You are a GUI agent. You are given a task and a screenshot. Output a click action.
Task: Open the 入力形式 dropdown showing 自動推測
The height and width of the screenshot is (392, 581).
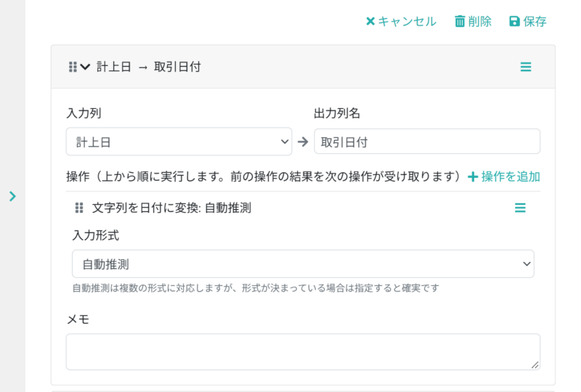[x=303, y=264]
